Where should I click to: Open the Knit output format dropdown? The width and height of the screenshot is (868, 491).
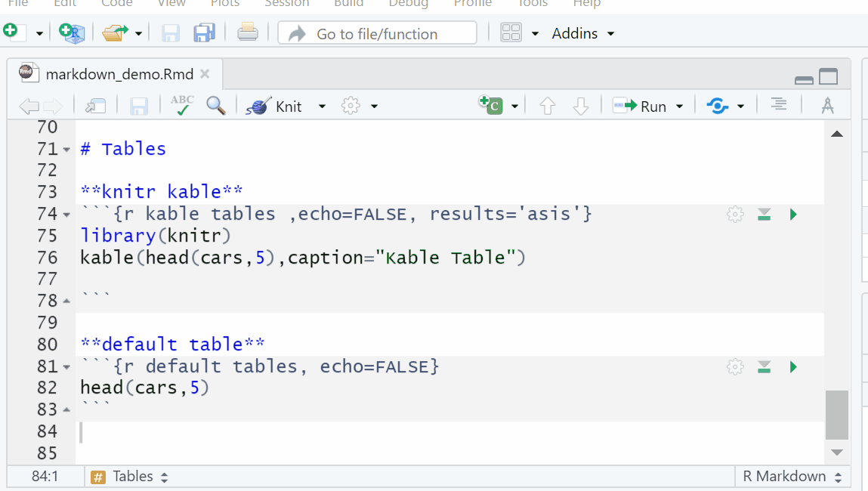(322, 106)
